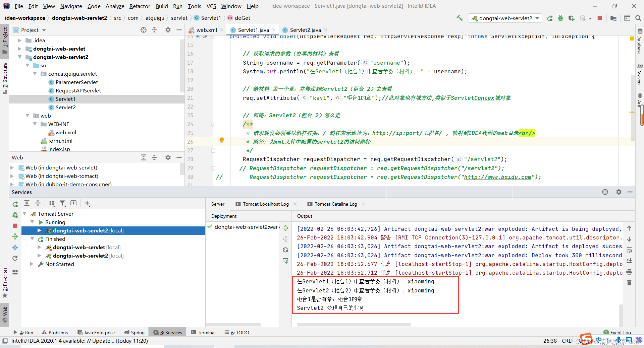Image resolution: width=644 pixels, height=348 pixels.
Task: Select Servlet2 in the Project tree
Action: click(x=65, y=107)
